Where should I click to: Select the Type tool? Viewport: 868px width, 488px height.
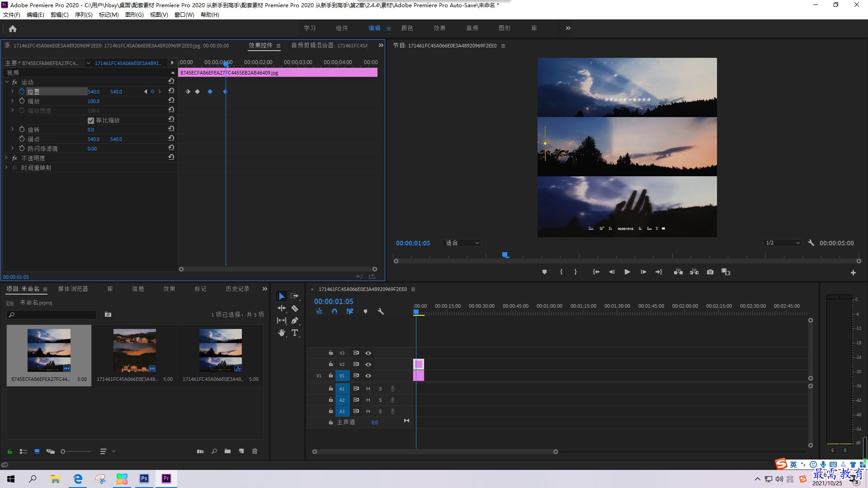(295, 333)
